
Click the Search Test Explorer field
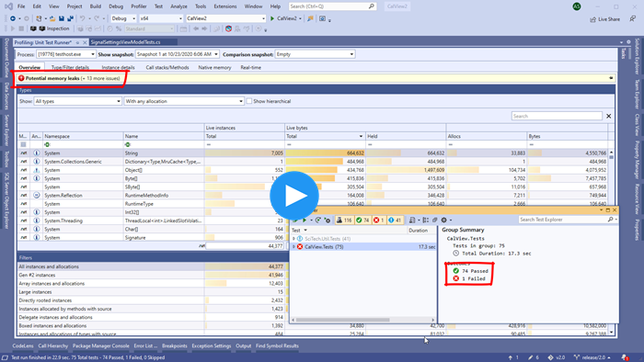tap(563, 220)
